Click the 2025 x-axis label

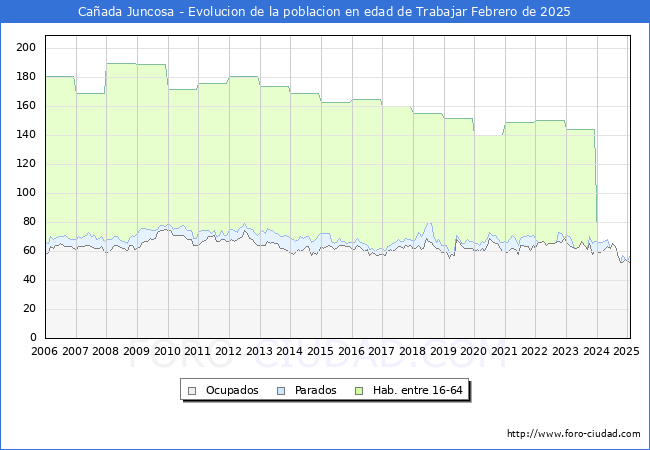point(626,351)
